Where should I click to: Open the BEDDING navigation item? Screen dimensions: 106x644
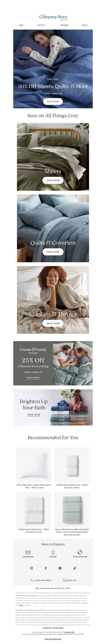(65, 25)
